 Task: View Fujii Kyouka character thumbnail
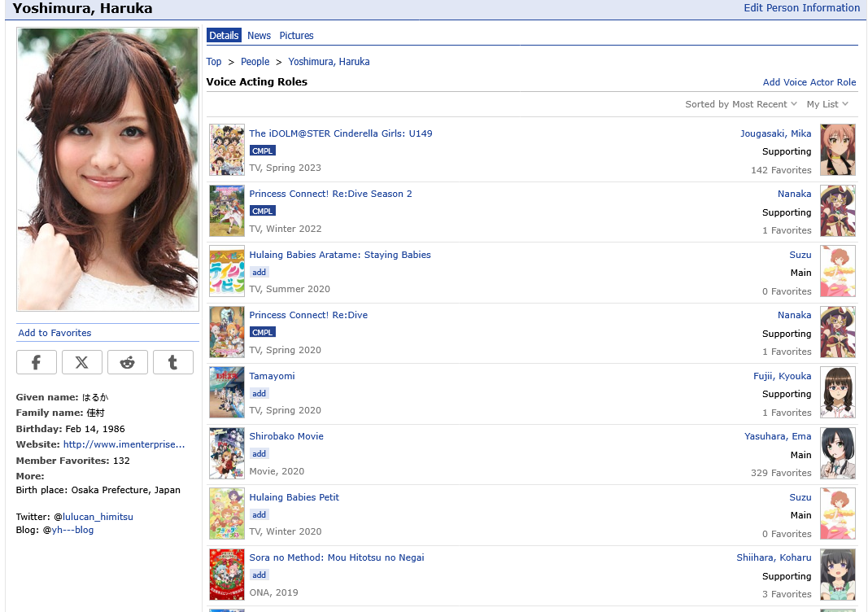click(838, 393)
